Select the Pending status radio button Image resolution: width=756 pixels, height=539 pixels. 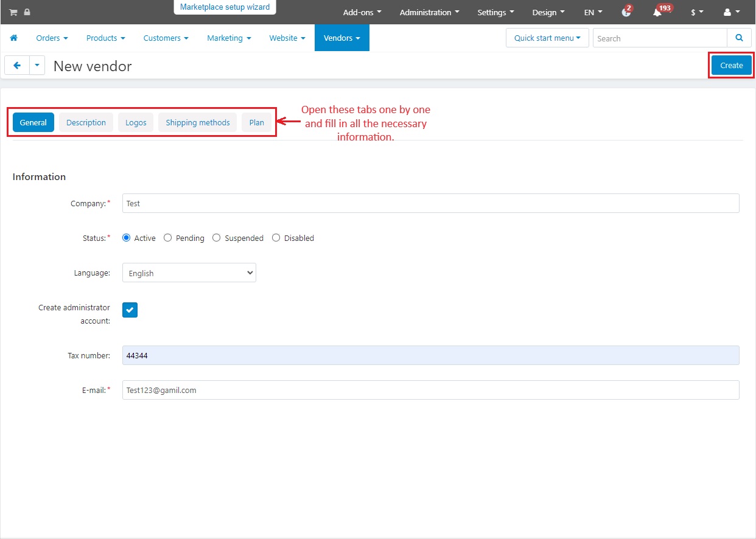tap(168, 238)
